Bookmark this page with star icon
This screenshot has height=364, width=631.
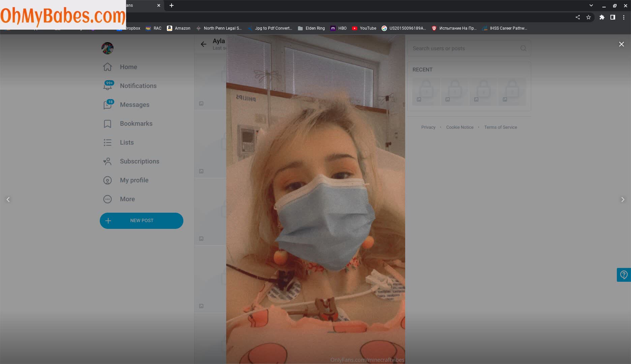click(x=589, y=17)
